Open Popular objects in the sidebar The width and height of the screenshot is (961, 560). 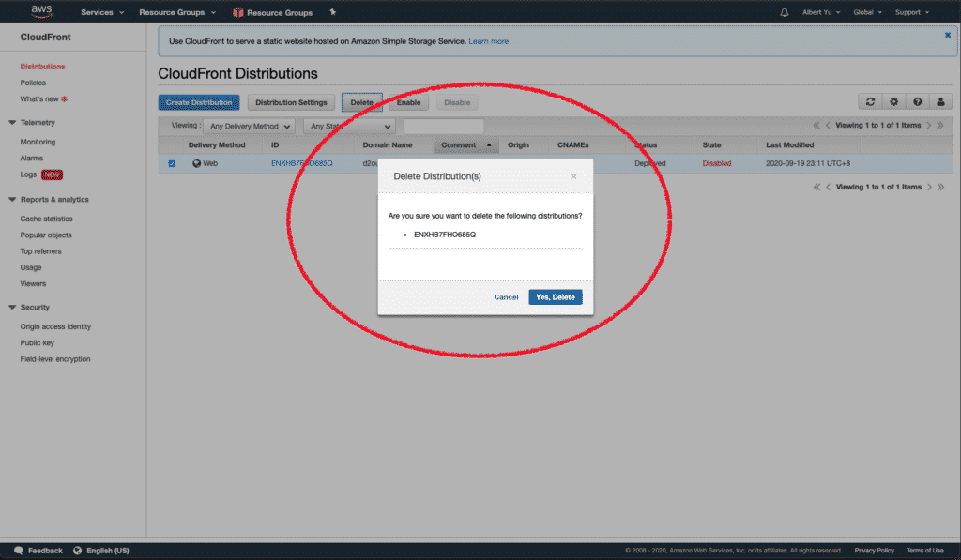pos(46,235)
